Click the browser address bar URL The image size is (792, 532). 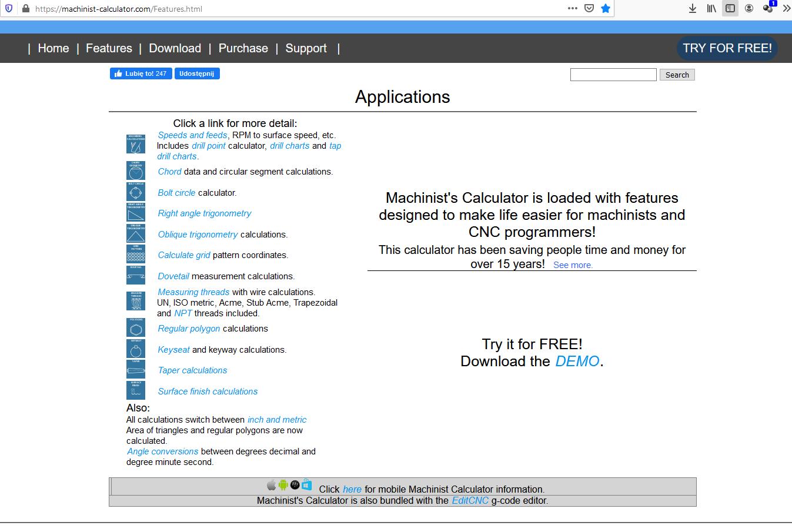[x=118, y=9]
